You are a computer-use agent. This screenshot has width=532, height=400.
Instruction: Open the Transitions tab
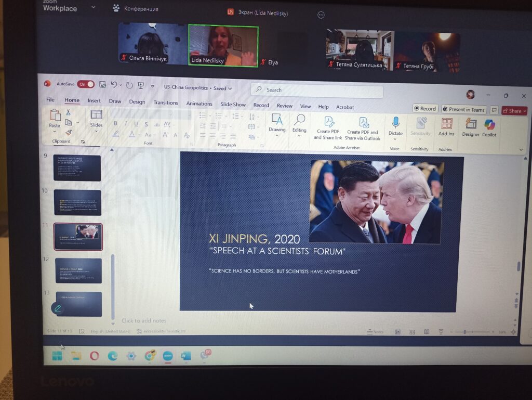[x=166, y=103]
